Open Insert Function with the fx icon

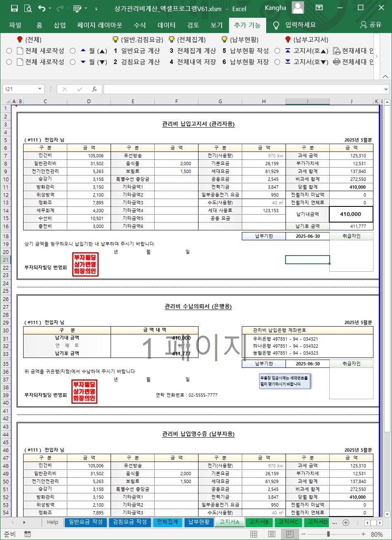pyautogui.click(x=94, y=89)
